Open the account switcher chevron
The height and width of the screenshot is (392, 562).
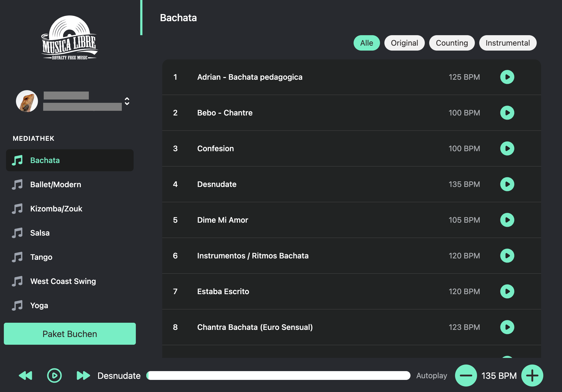click(x=127, y=102)
